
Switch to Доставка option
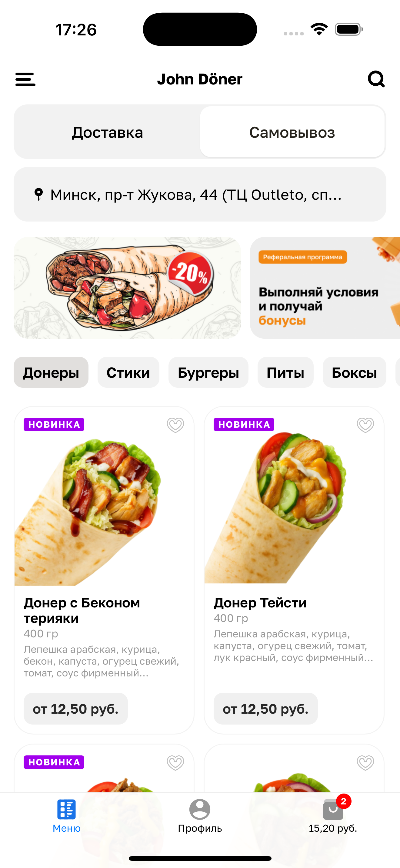[107, 132]
